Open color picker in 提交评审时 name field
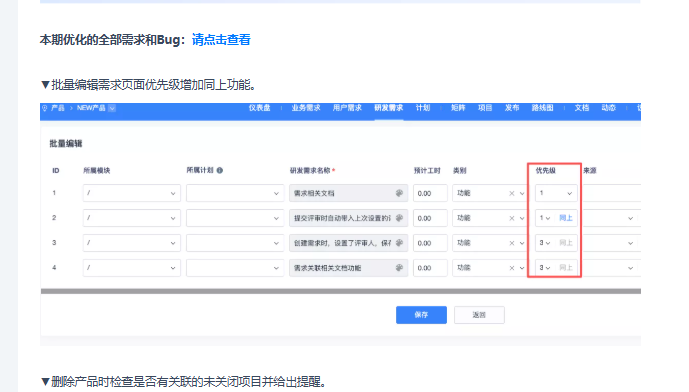Viewport: 689px width, 392px height. coord(399,218)
